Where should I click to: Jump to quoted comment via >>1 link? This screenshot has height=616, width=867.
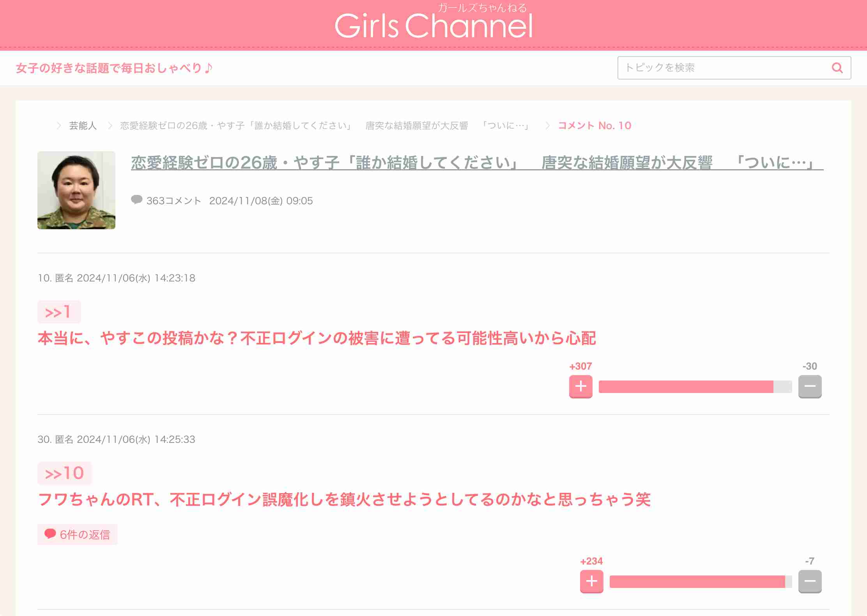point(59,312)
